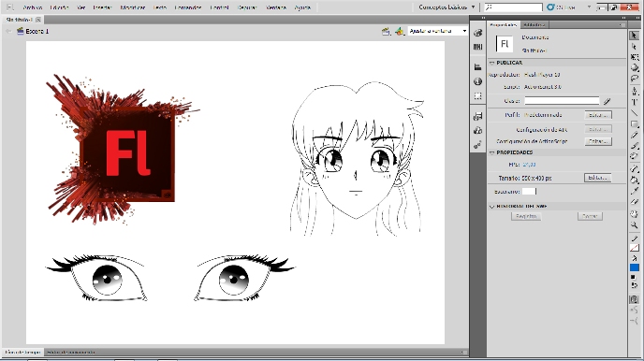Select the Line tool
Viewport: 644px width, 361px height.
tap(634, 113)
